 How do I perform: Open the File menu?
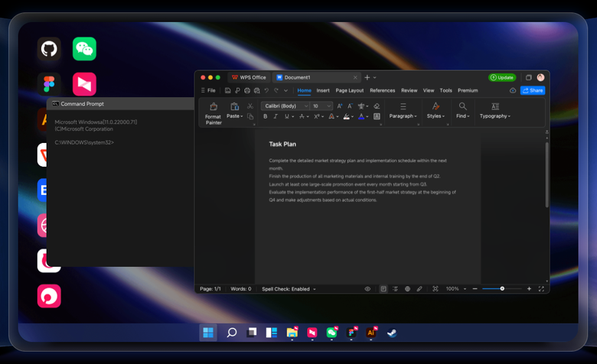[x=208, y=90]
